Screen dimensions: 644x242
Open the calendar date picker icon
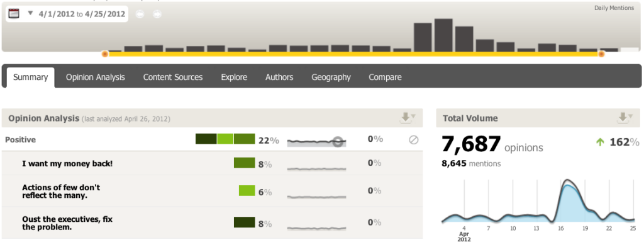(14, 14)
